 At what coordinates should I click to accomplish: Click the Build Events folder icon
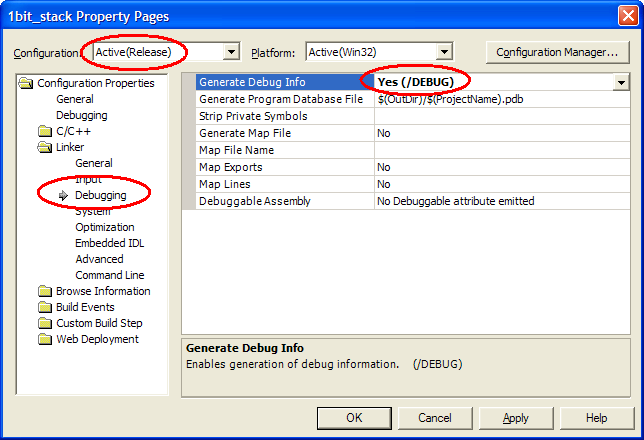coord(45,308)
